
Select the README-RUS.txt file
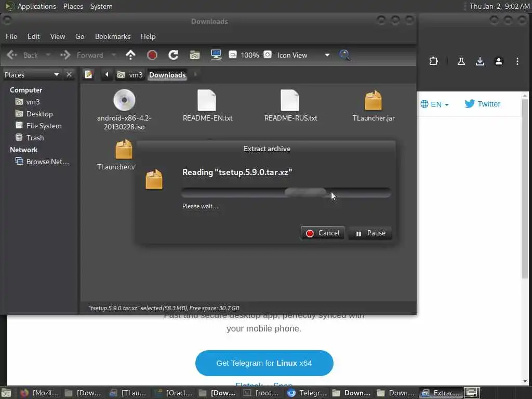click(x=290, y=105)
